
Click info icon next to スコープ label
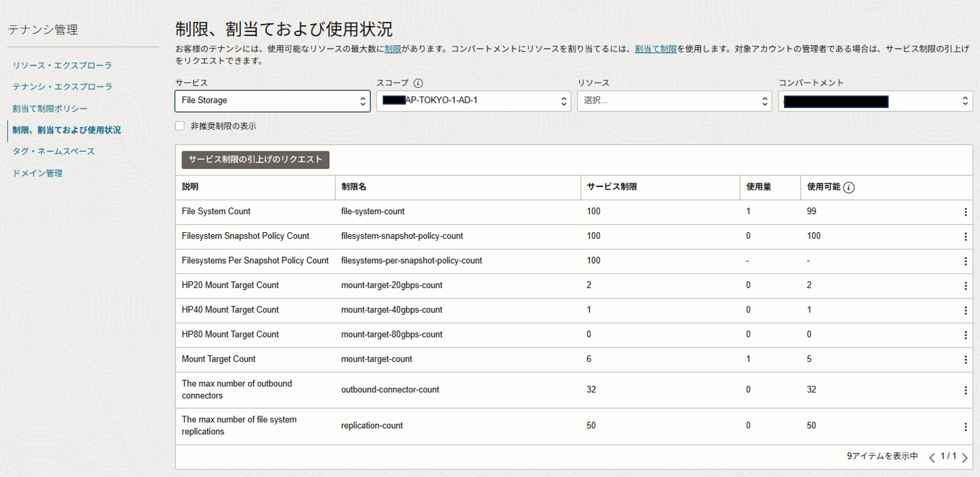(x=418, y=83)
